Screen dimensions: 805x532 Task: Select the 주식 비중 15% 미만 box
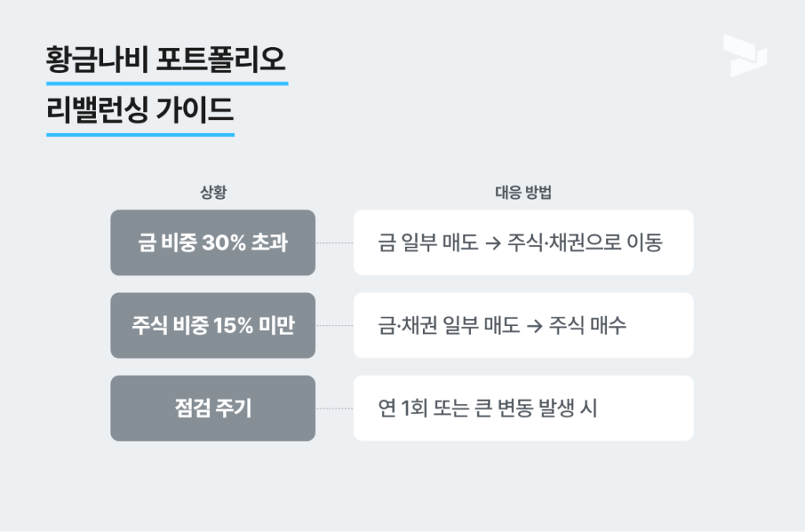pos(212,325)
